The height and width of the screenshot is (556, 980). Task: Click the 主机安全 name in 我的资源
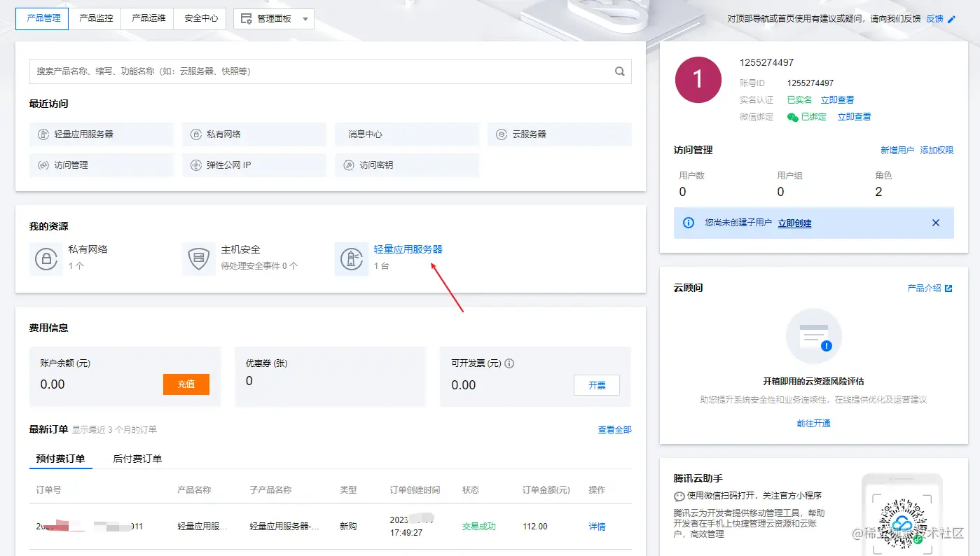(241, 249)
